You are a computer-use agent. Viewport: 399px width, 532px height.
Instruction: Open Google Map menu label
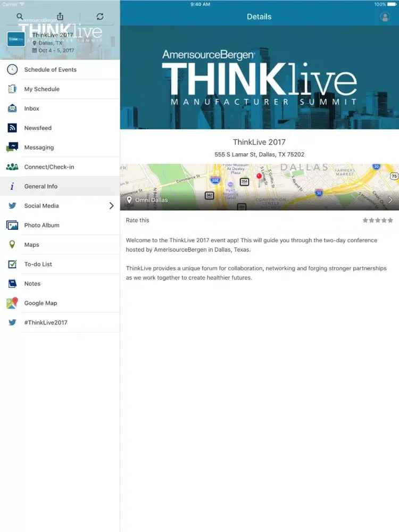(x=41, y=303)
